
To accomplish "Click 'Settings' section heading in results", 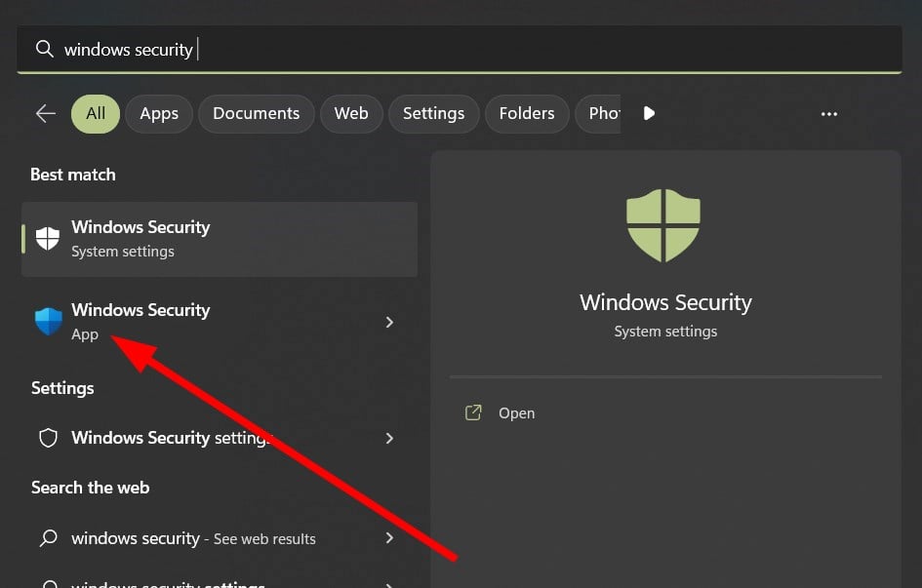I will tap(62, 388).
